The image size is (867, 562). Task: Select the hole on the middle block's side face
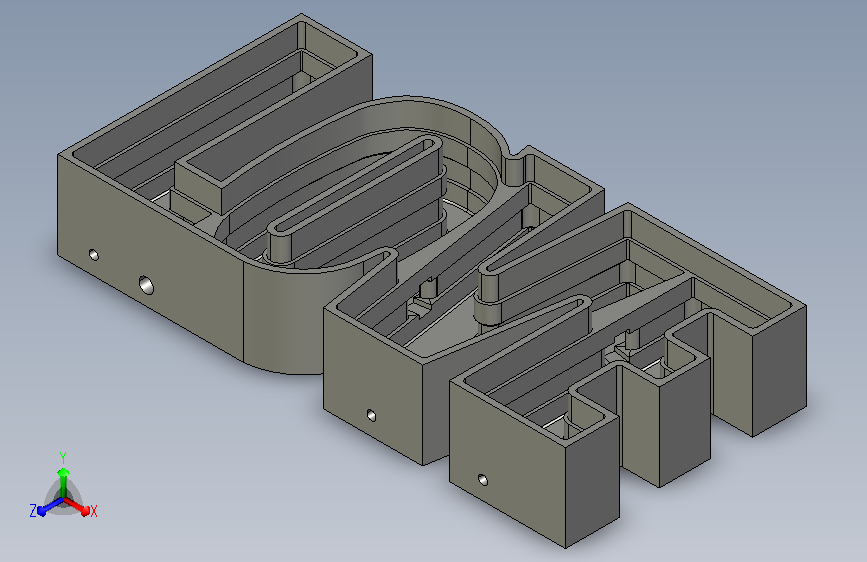tap(371, 415)
